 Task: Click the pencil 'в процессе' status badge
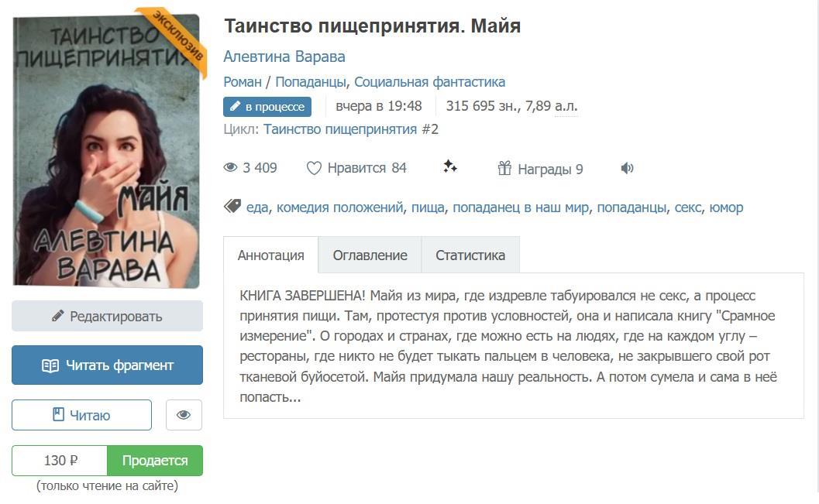pyautogui.click(x=267, y=106)
